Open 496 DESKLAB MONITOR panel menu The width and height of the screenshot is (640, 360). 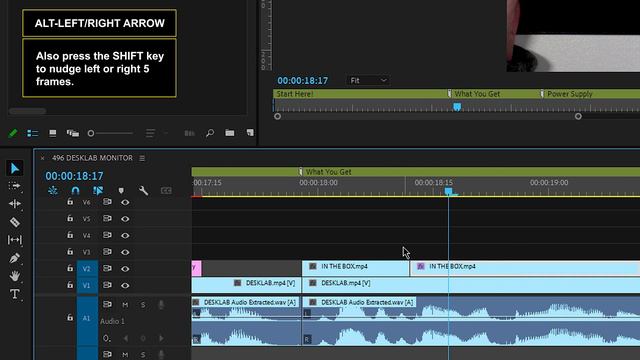(x=142, y=158)
